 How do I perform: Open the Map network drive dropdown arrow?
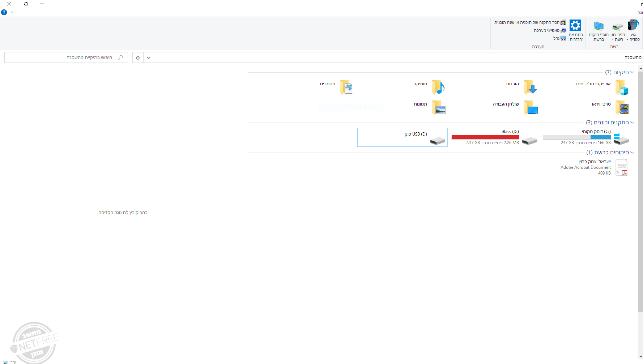[613, 40]
